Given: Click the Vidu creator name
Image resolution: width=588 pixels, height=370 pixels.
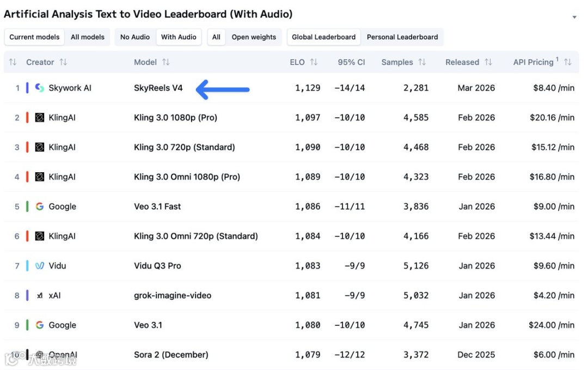Looking at the screenshot, I should [57, 266].
